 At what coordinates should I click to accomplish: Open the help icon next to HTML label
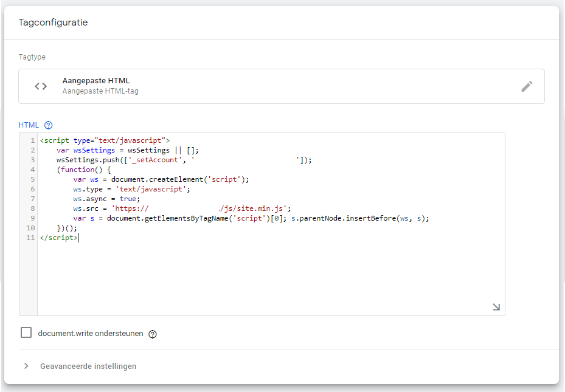click(49, 125)
